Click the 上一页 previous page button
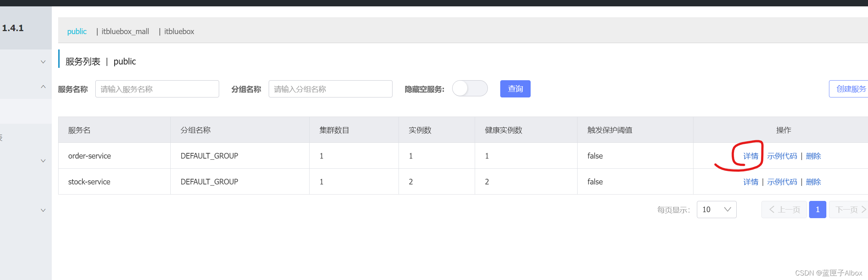This screenshot has width=868, height=280. click(x=784, y=210)
